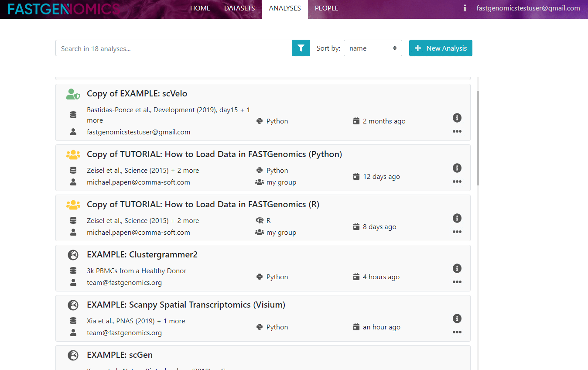Show info for EXAMPLE: Clustergrammer2

pos(457,268)
